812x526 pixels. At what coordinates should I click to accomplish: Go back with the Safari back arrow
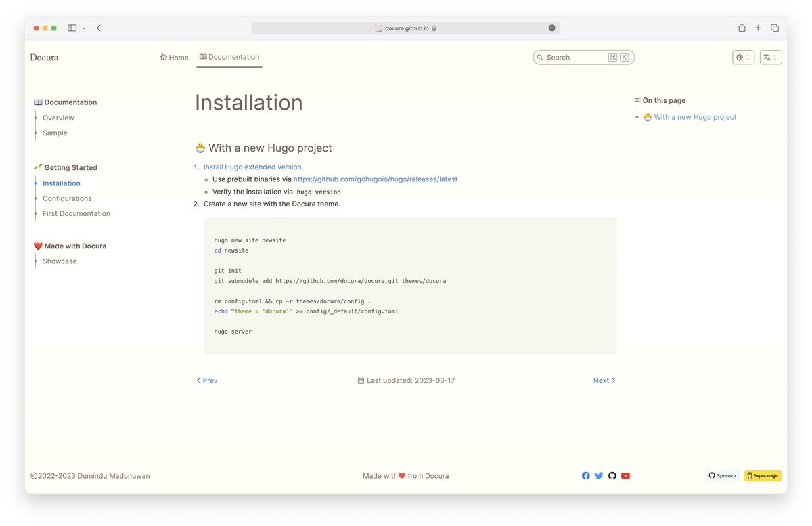[x=99, y=28]
